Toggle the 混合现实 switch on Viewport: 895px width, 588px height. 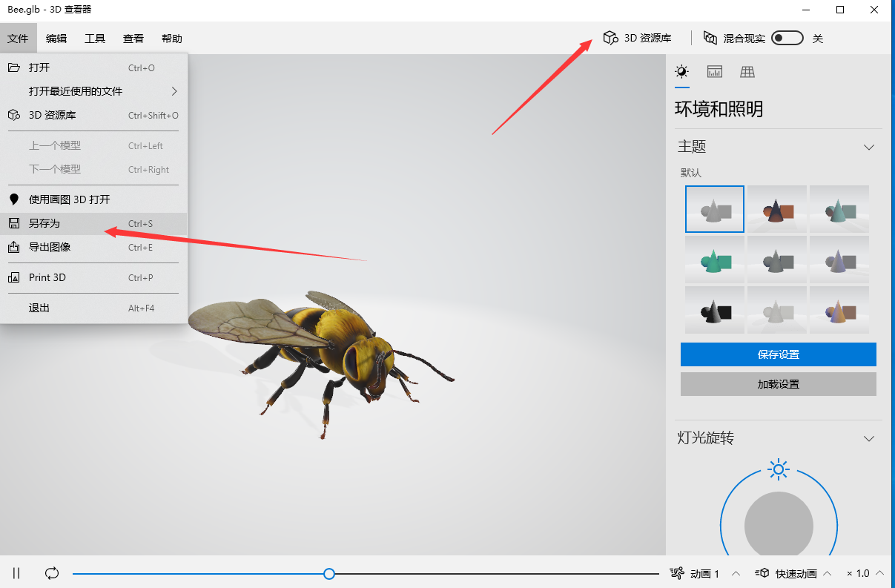(x=787, y=38)
